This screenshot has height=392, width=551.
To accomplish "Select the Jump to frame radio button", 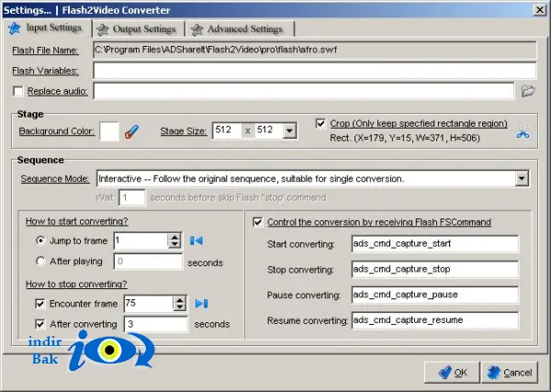I will (x=40, y=241).
